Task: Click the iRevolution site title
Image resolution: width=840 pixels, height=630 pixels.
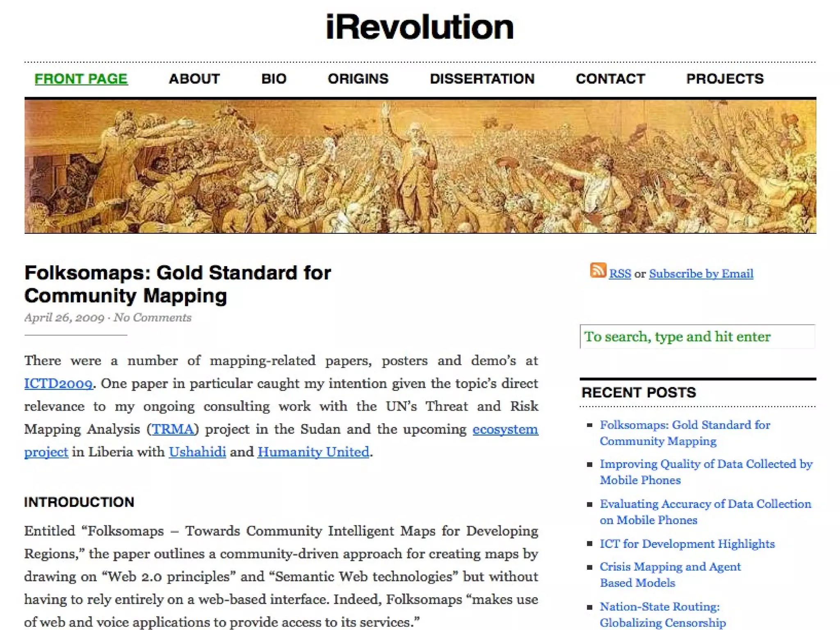Action: pos(420,27)
